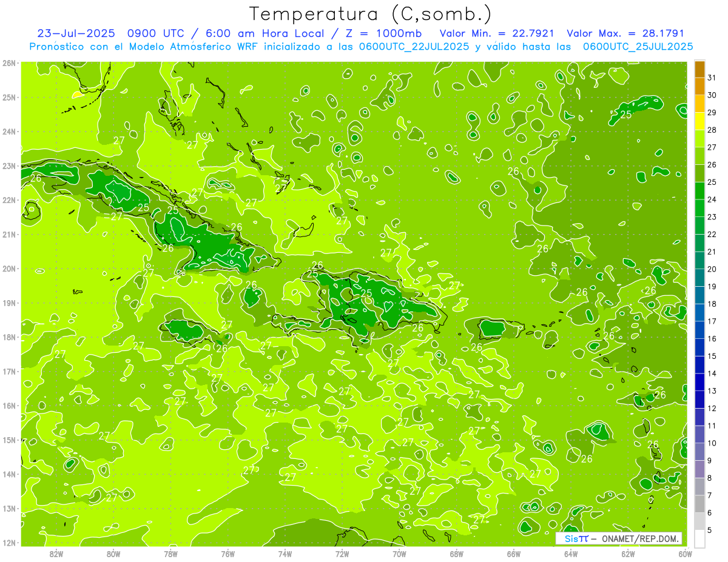The image size is (728, 562).
Task: Click the '72W' longitude axis label
Action: 342,554
